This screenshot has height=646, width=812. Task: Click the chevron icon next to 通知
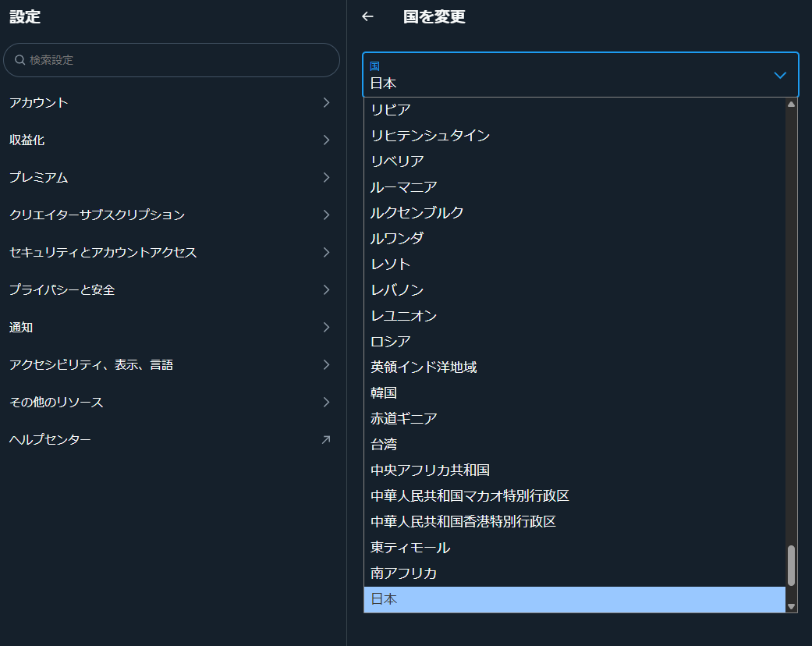point(327,327)
